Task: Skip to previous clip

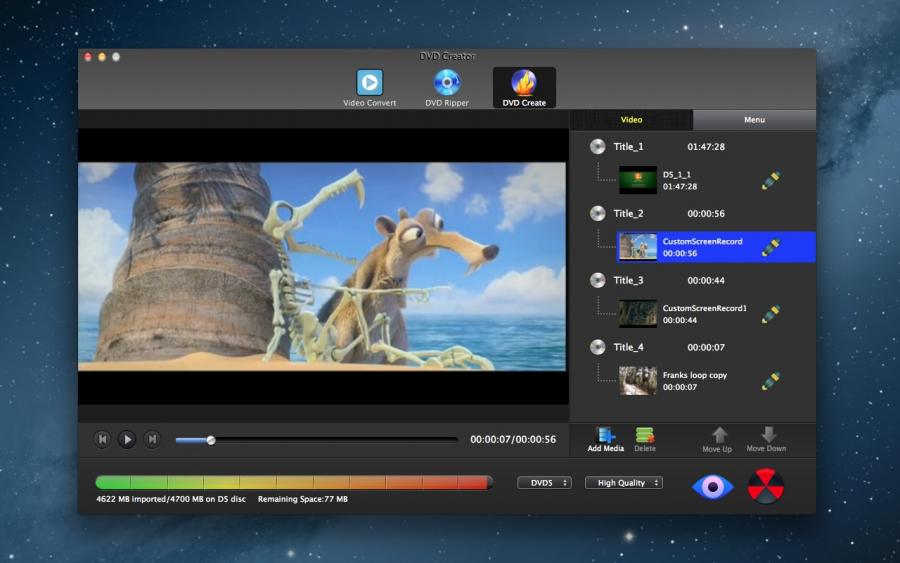Action: point(102,440)
